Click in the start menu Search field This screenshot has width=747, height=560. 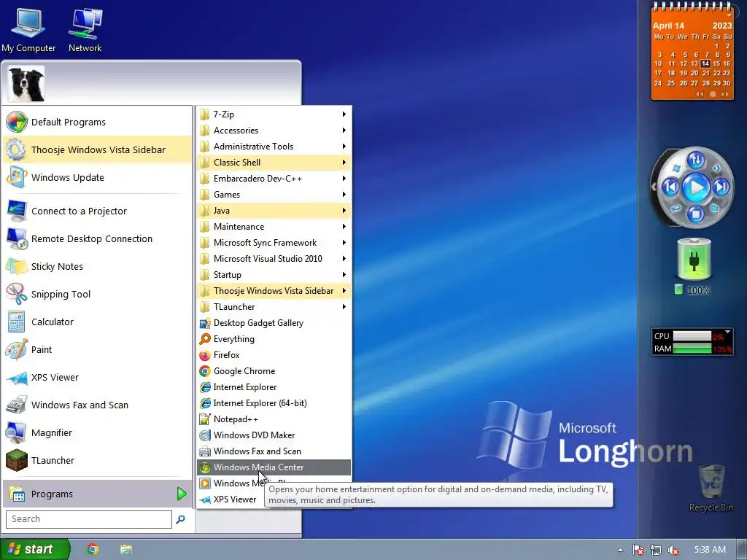88,519
